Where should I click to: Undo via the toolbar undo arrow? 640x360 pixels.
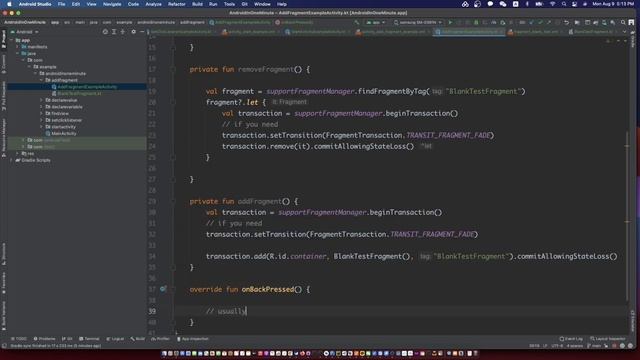click(567, 22)
